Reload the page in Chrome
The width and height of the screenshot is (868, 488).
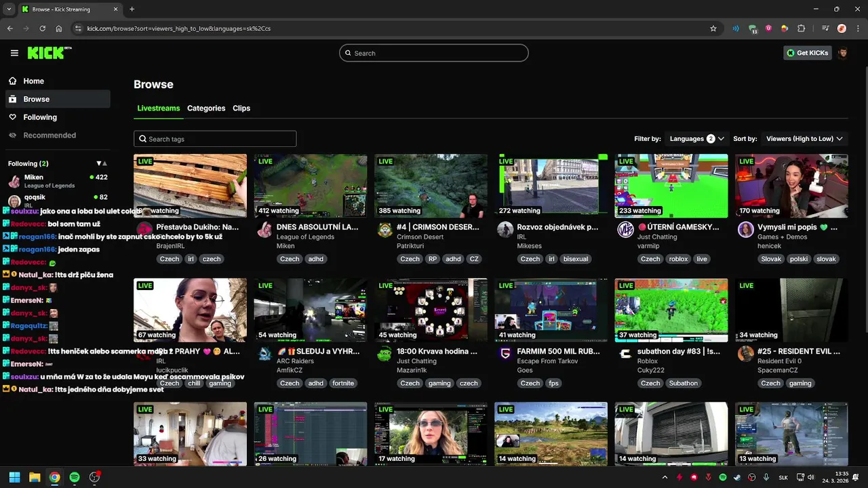[42, 28]
